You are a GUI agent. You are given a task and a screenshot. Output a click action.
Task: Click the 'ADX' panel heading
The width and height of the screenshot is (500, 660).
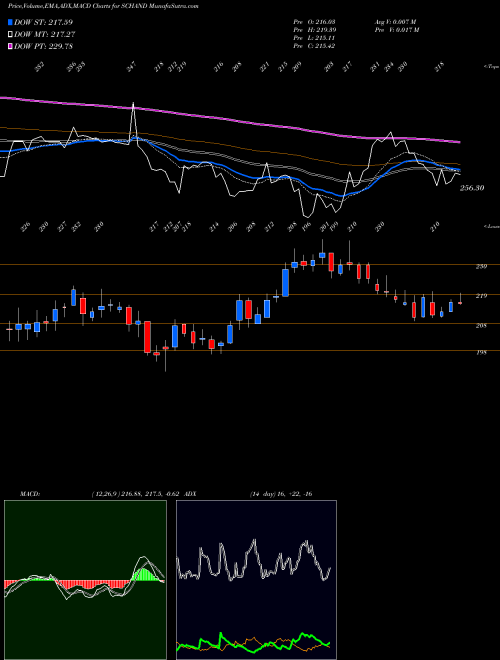190,494
